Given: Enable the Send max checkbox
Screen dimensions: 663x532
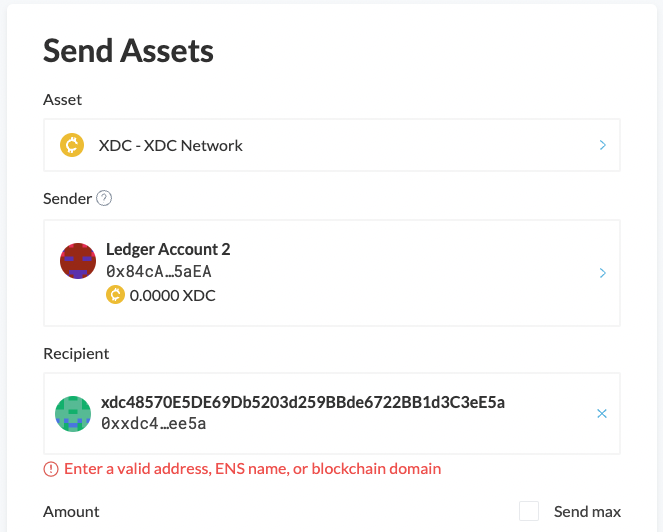Looking at the screenshot, I should (x=529, y=511).
